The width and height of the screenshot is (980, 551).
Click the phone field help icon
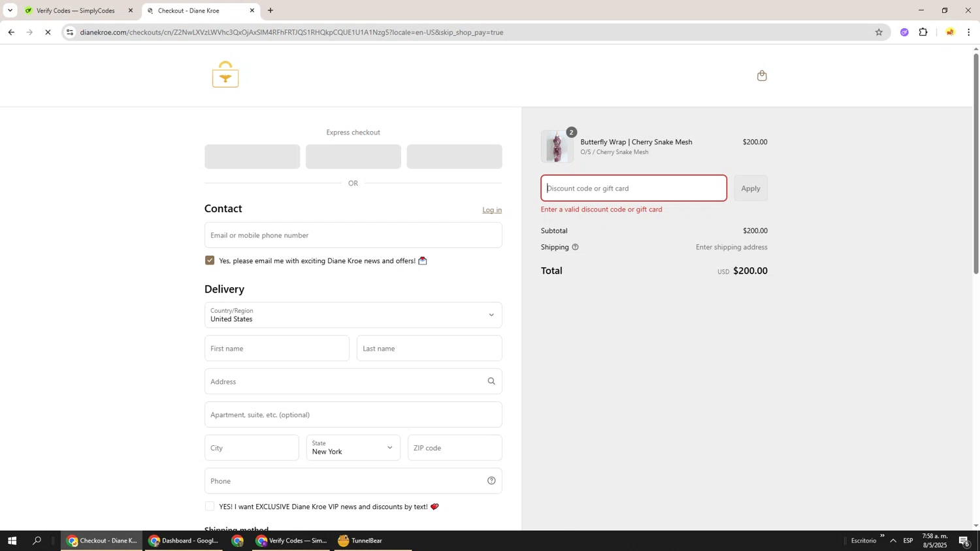coord(491,481)
